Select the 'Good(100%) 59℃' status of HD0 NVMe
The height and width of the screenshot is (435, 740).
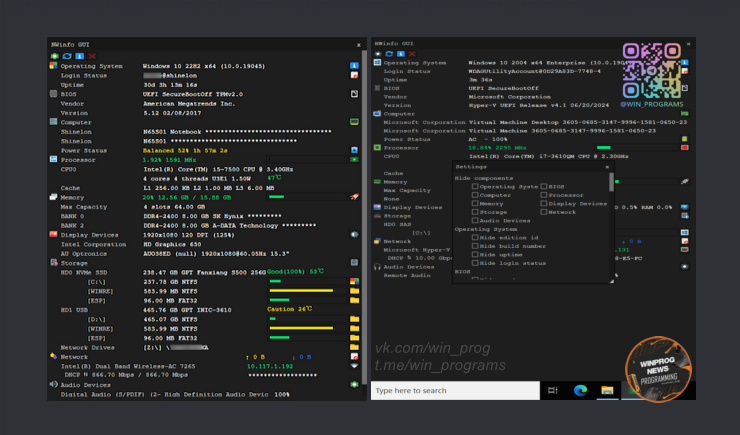click(x=295, y=272)
